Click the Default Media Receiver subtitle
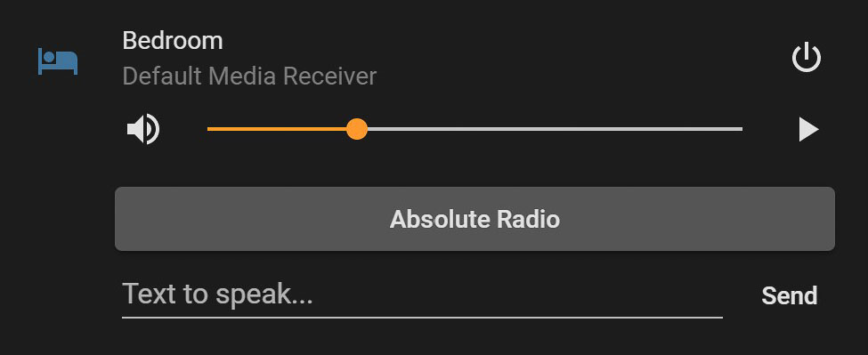This screenshot has width=868, height=355. point(249,77)
